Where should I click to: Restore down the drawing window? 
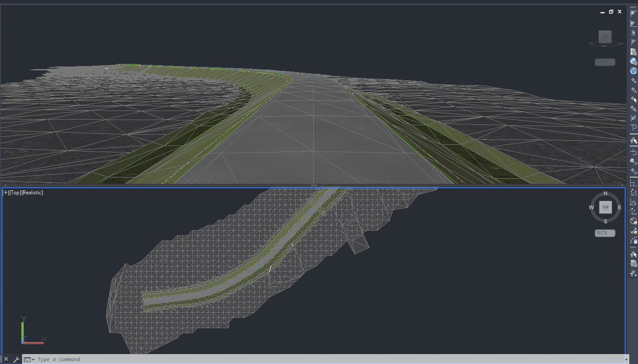pos(611,12)
